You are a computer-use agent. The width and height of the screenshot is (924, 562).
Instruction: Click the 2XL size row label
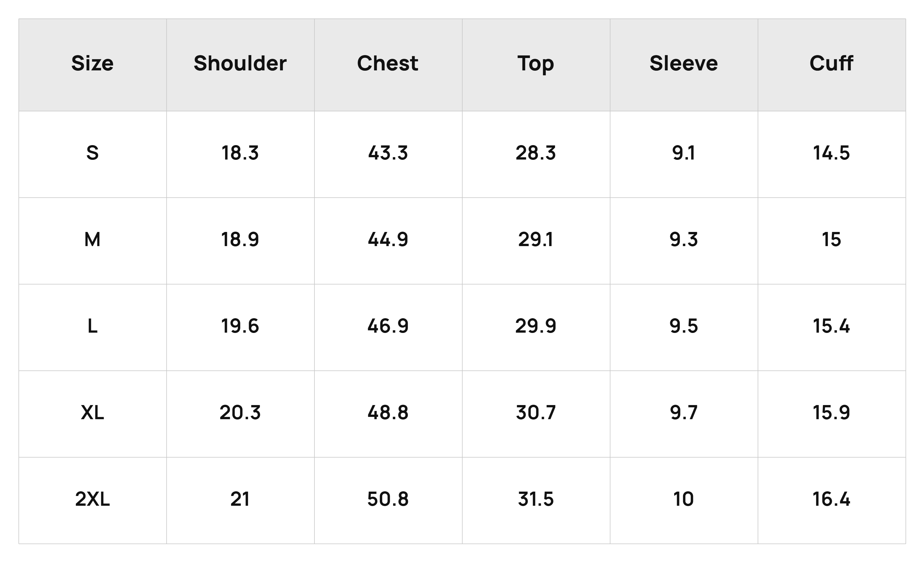click(x=92, y=499)
